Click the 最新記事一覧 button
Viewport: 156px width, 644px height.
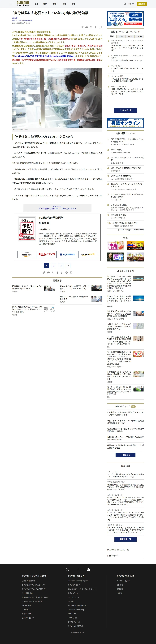[x=125, y=539]
